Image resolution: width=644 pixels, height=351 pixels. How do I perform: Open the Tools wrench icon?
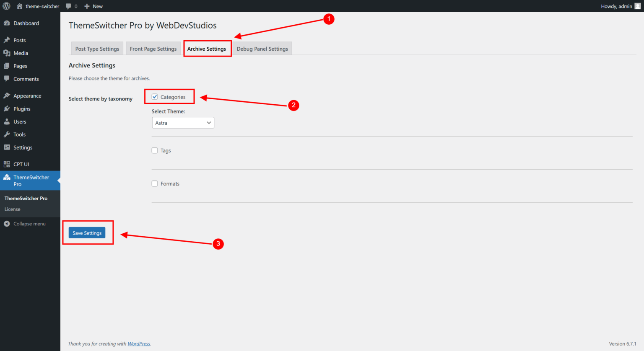pos(7,134)
